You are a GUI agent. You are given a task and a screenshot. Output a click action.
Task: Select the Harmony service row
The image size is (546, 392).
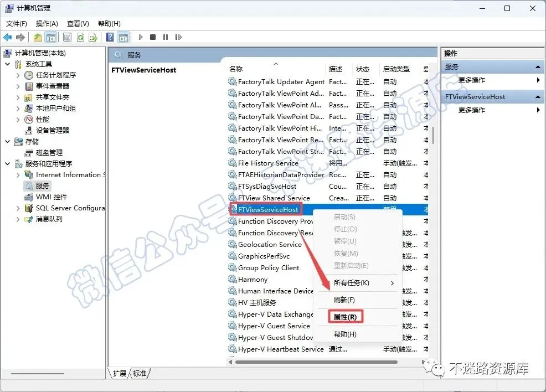coord(270,279)
